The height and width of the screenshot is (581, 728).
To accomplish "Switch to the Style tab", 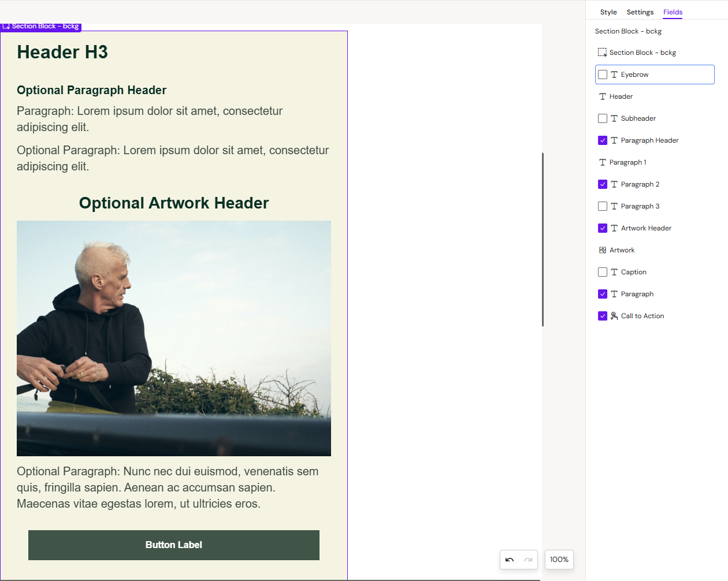I will point(608,12).
